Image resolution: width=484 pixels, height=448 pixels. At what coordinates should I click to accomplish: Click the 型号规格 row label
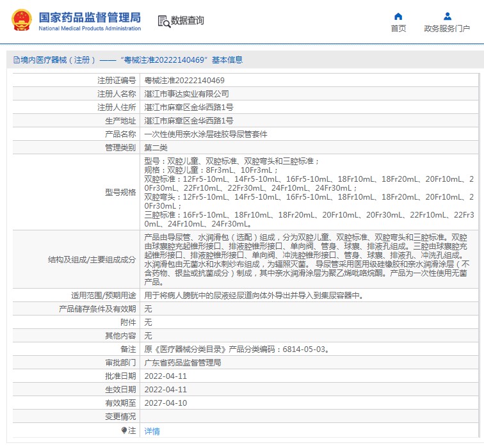coord(120,192)
